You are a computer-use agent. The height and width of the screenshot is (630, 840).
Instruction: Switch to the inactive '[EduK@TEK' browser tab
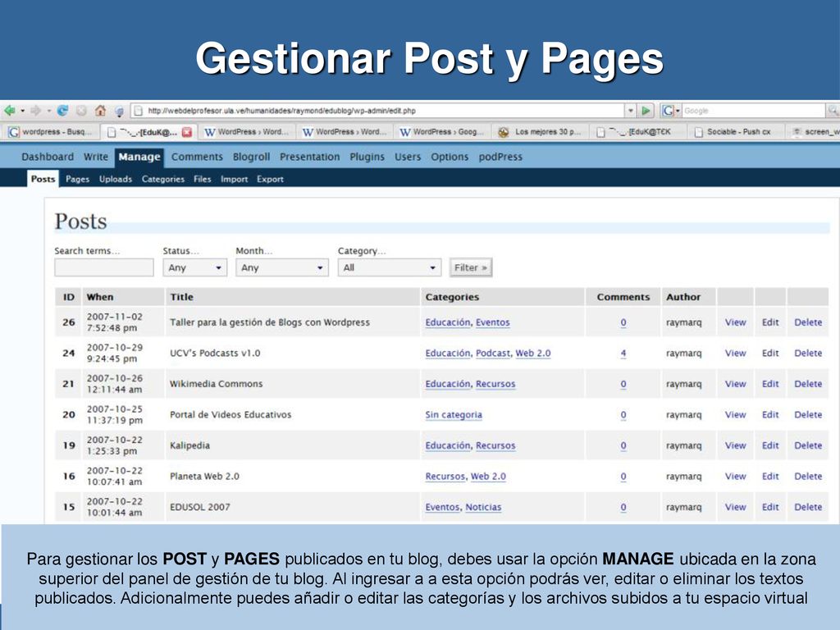point(637,132)
